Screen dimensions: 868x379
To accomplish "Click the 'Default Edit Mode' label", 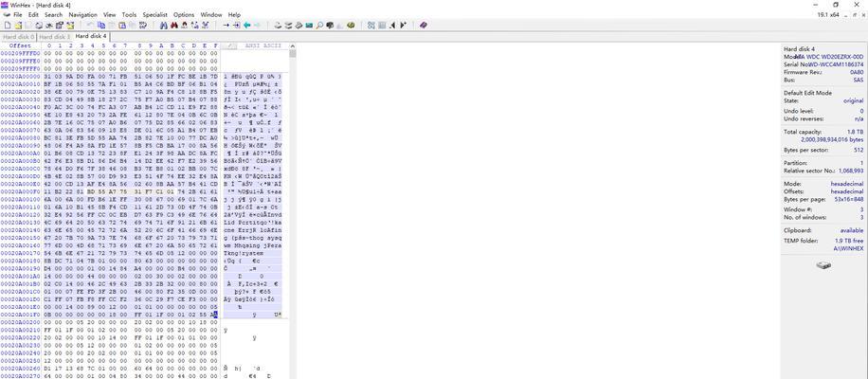I will [x=807, y=93].
